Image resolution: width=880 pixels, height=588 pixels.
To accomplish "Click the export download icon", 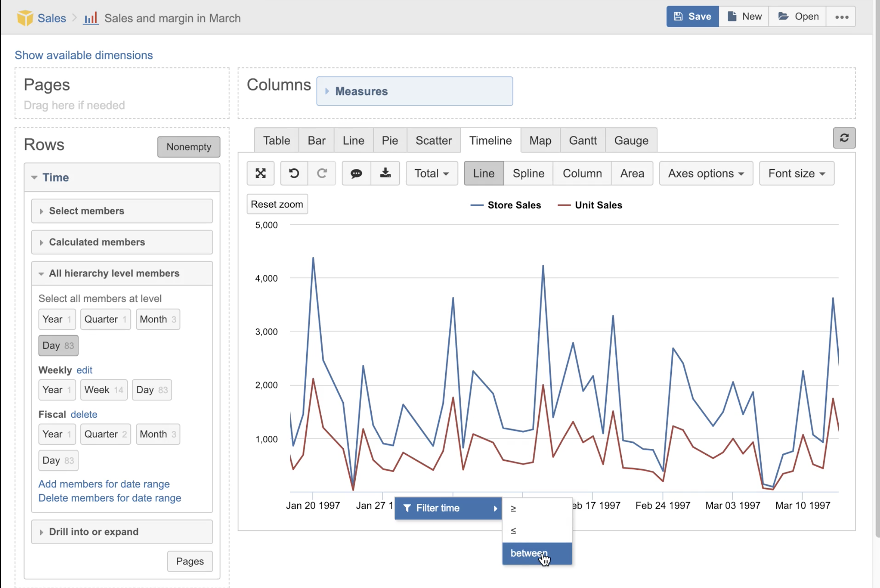I will [385, 173].
